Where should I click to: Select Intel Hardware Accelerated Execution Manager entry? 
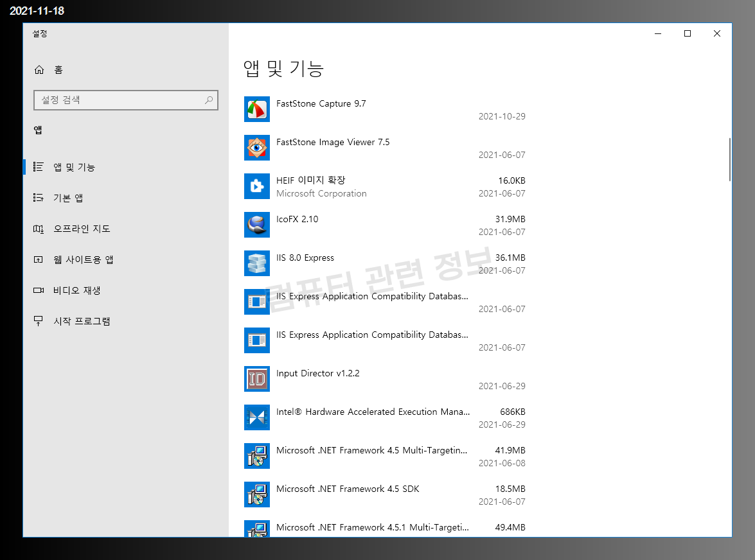point(373,412)
